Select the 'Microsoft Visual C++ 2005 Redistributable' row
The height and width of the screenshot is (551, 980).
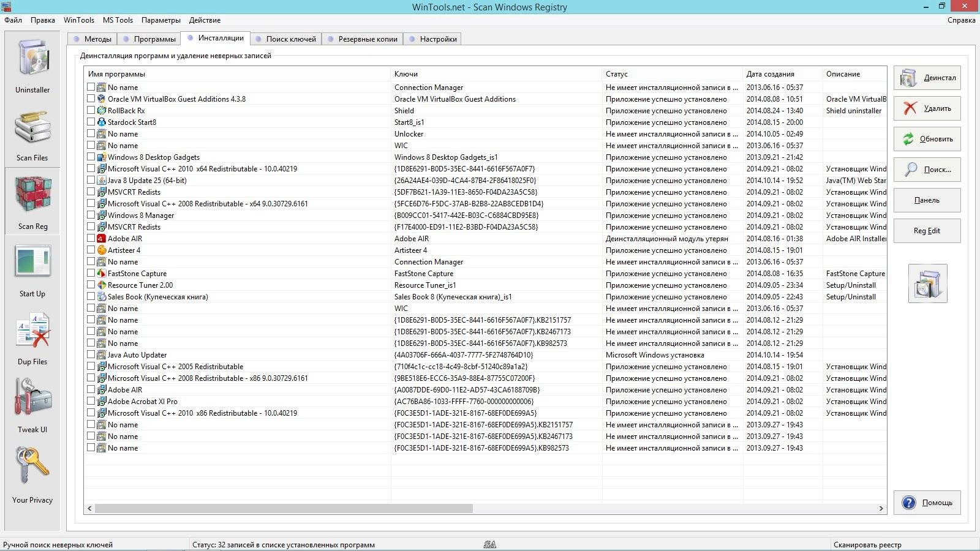(x=485, y=366)
